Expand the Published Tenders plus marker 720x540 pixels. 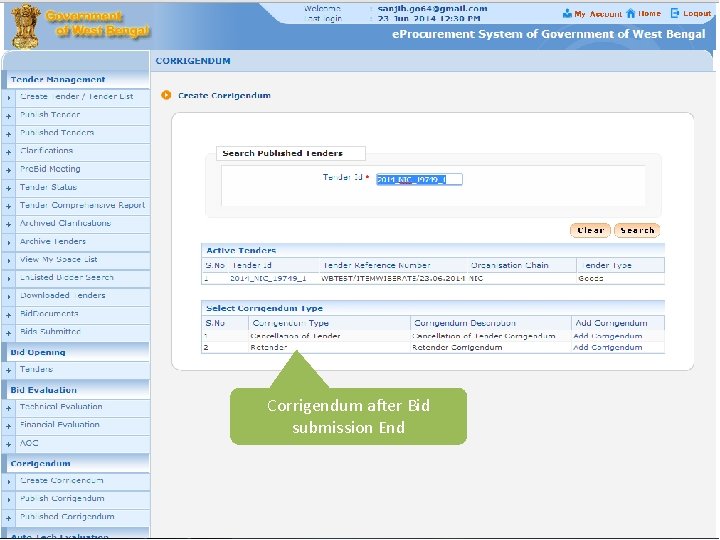pos(9,134)
